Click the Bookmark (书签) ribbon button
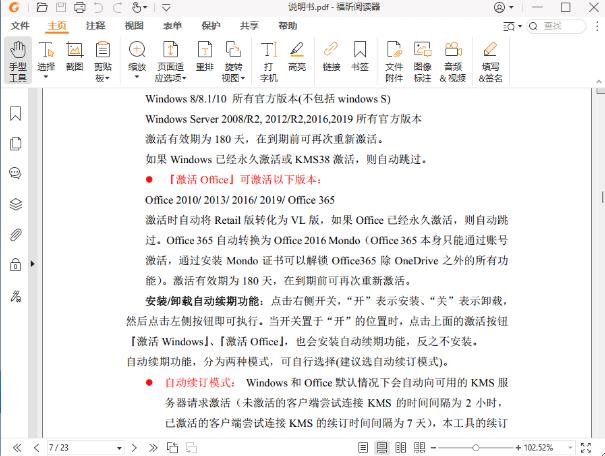The width and height of the screenshot is (605, 456). coord(360,56)
